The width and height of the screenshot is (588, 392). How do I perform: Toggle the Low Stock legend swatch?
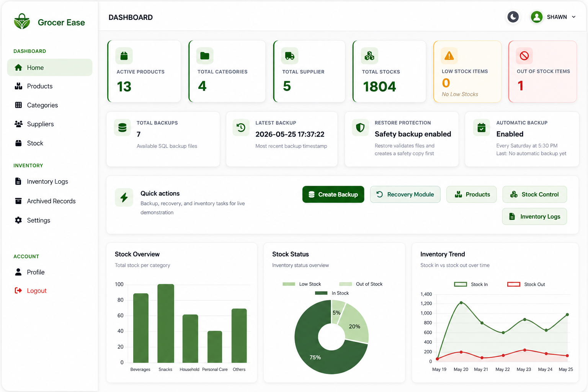click(x=289, y=284)
